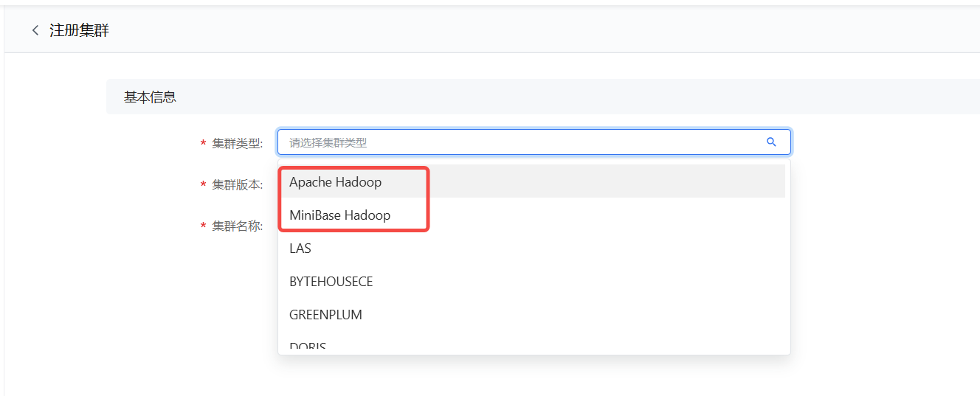The width and height of the screenshot is (980, 396).
Task: Click the red asterisk before 集群类型
Action: [203, 144]
